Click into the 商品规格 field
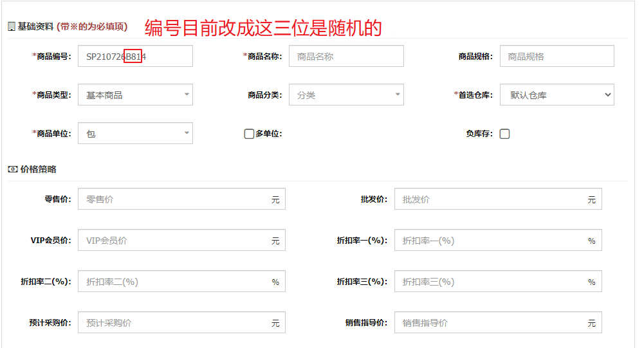 (x=557, y=57)
